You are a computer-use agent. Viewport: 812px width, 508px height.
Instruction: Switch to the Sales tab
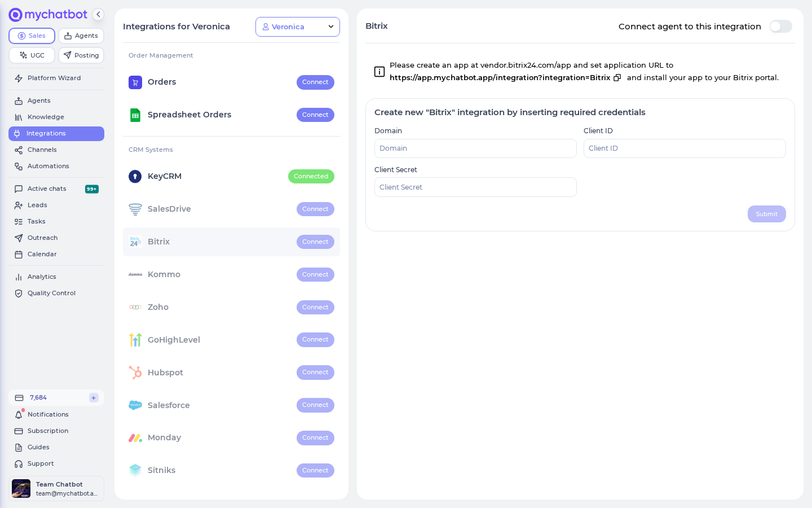point(32,36)
